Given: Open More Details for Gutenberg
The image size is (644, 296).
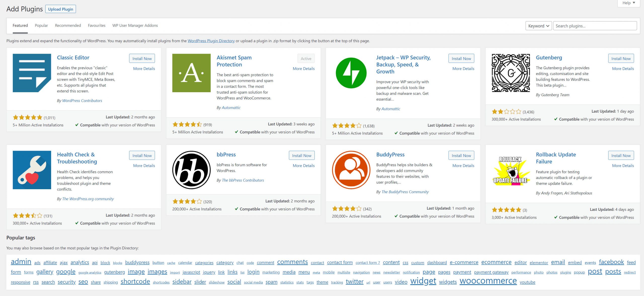Looking at the screenshot, I should tap(623, 69).
